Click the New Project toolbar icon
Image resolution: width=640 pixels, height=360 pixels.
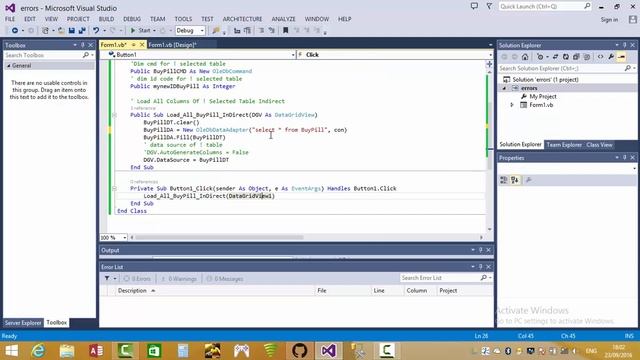(x=45, y=31)
